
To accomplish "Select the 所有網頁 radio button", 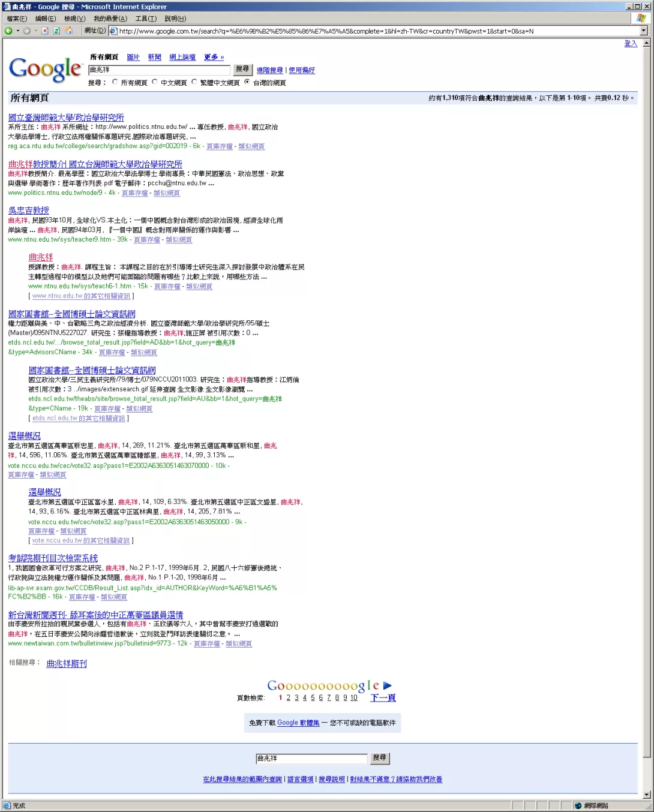I will pos(115,82).
